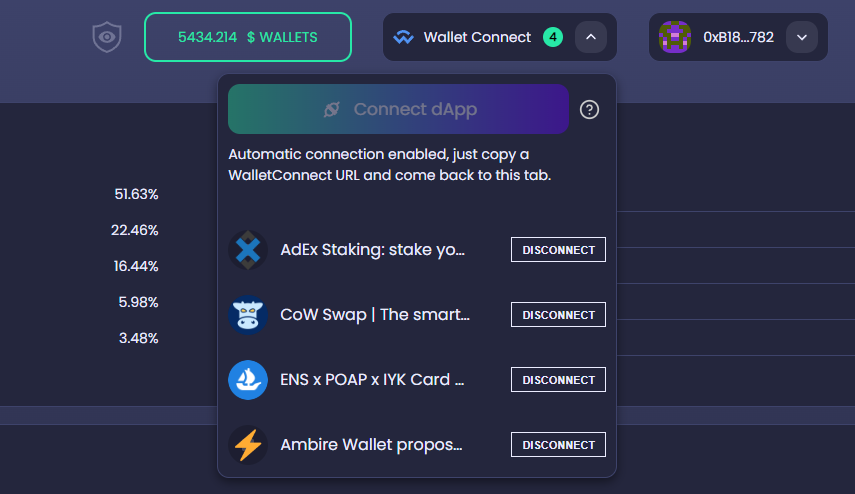855x494 pixels.
Task: Click the CoW Swap cow icon
Action: [x=248, y=315]
